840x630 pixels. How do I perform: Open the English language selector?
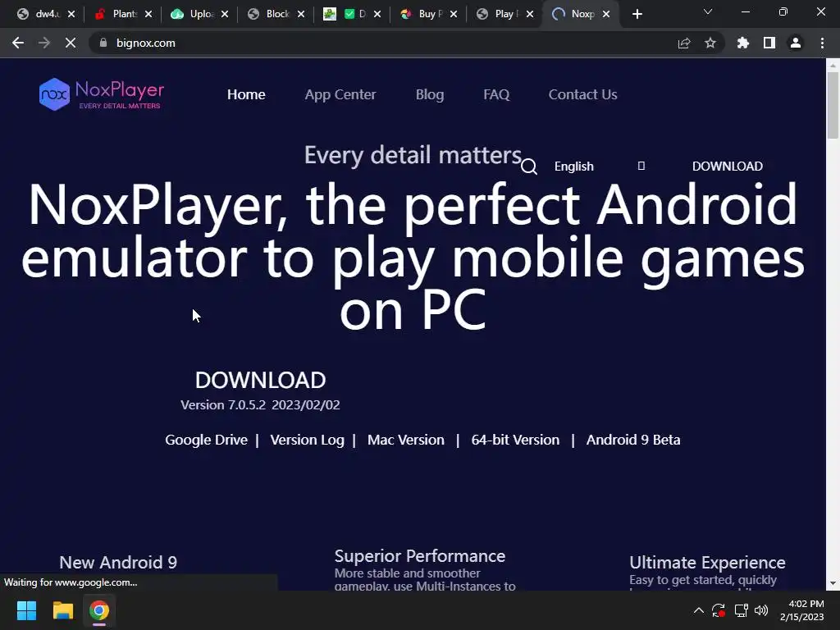(573, 166)
